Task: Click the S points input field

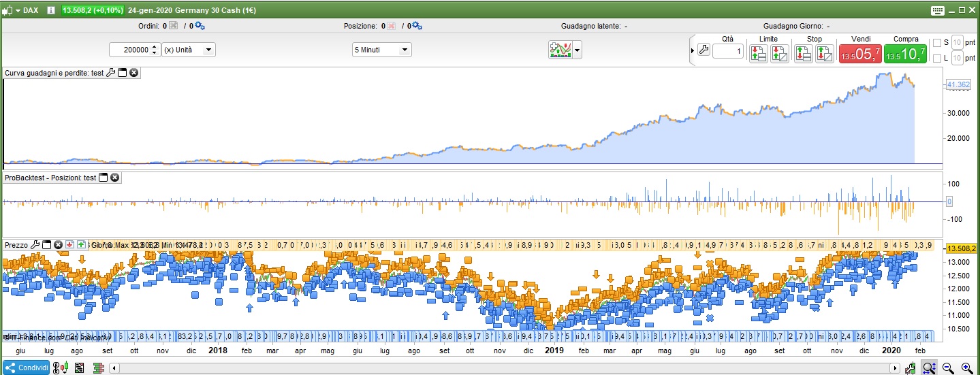Action: (957, 42)
